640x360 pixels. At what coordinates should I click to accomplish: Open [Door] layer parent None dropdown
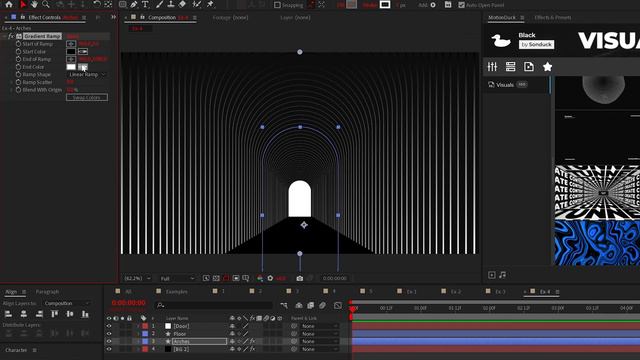click(x=320, y=326)
